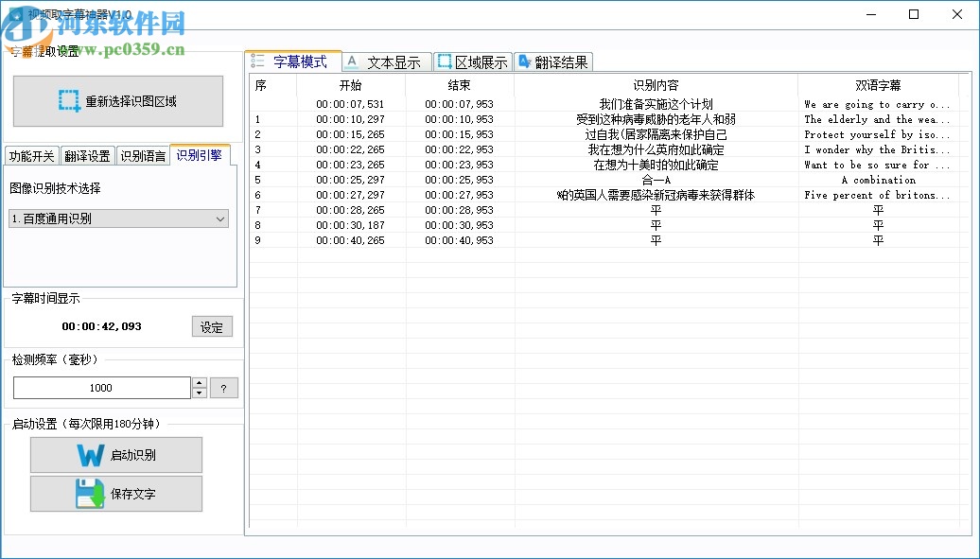Image resolution: width=980 pixels, height=559 pixels.
Task: Click inside the 1000 frequency input field
Action: [101, 387]
